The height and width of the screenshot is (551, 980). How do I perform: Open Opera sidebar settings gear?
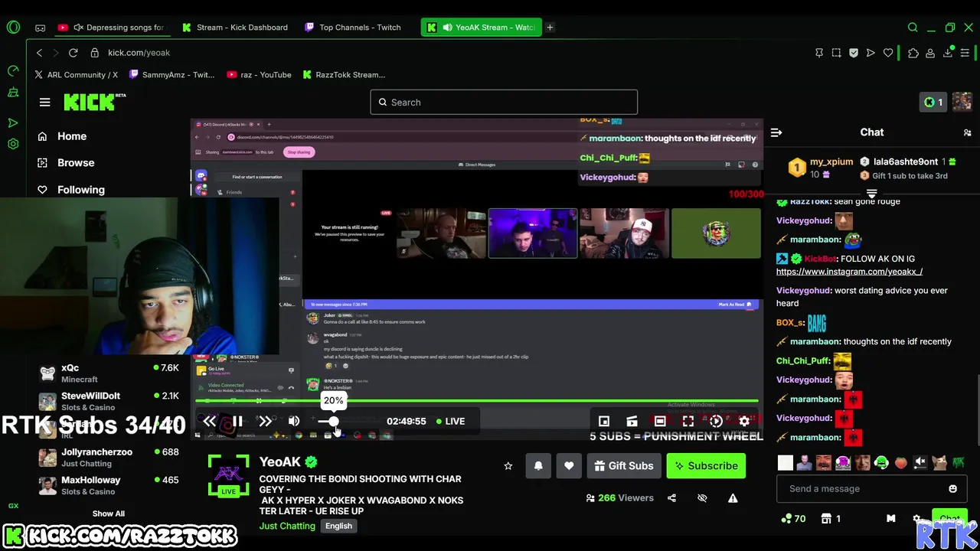[13, 144]
